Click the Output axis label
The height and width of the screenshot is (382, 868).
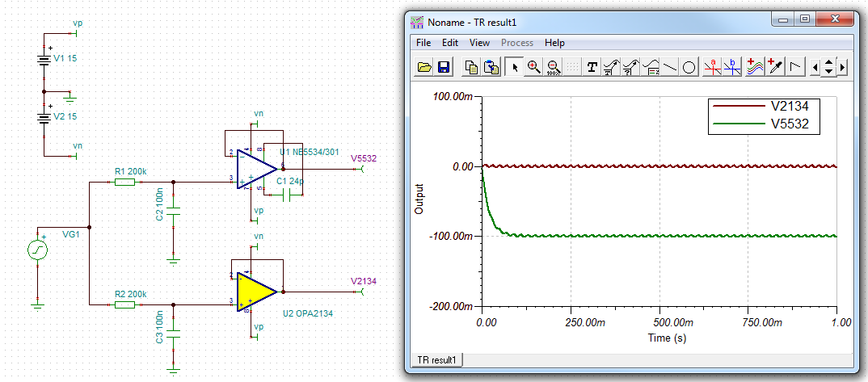pyautogui.click(x=419, y=199)
